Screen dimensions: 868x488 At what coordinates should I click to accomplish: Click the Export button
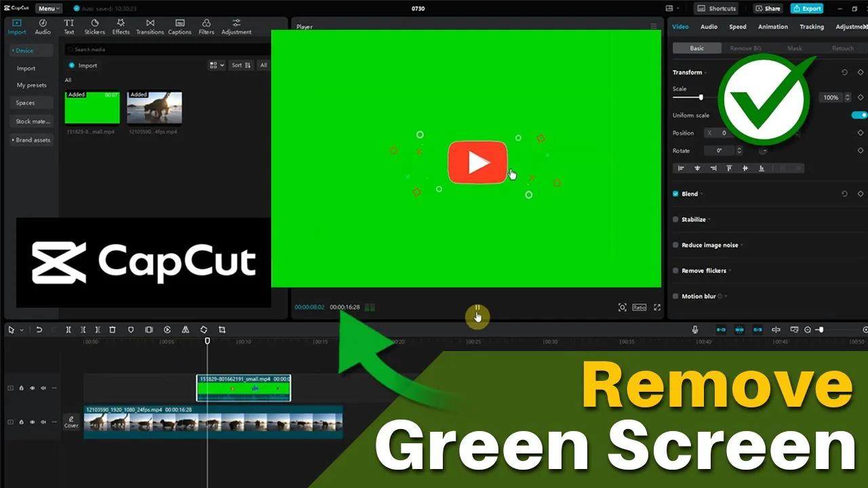click(x=806, y=8)
